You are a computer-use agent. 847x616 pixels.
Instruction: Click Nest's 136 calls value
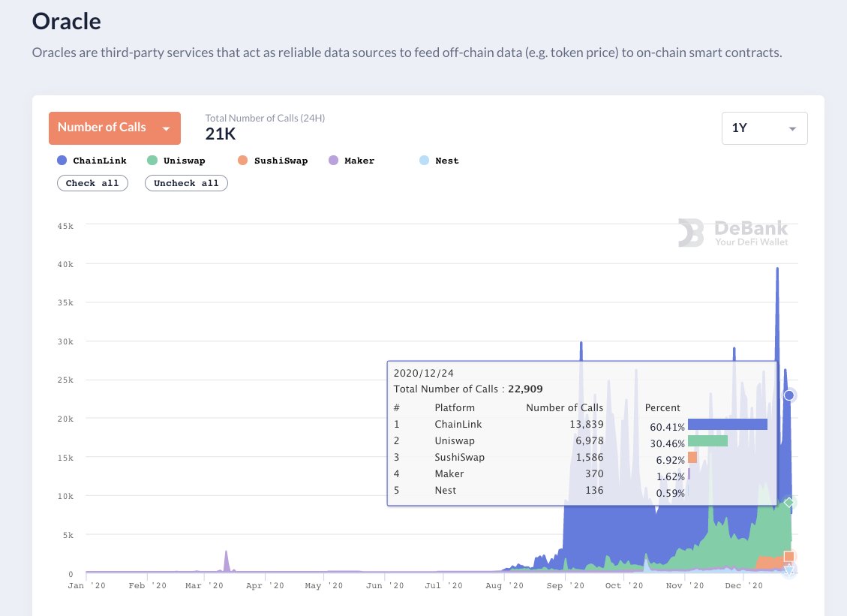pyautogui.click(x=594, y=490)
